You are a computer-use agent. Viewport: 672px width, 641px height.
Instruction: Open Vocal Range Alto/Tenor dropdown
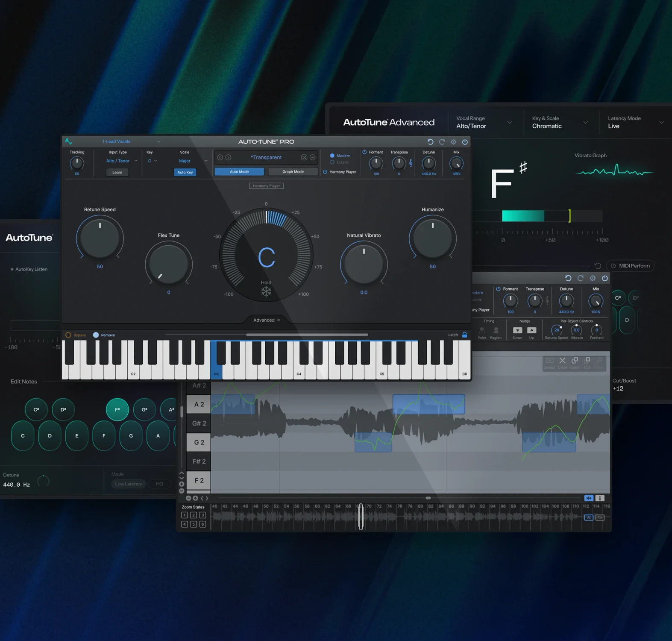[484, 122]
